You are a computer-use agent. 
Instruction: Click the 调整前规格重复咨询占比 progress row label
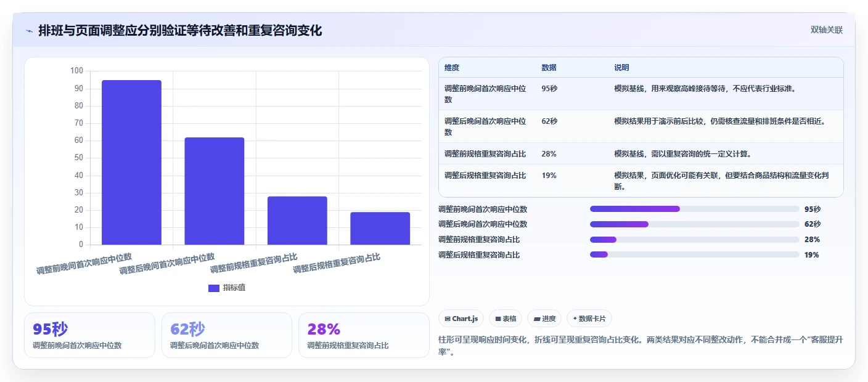[479, 240]
